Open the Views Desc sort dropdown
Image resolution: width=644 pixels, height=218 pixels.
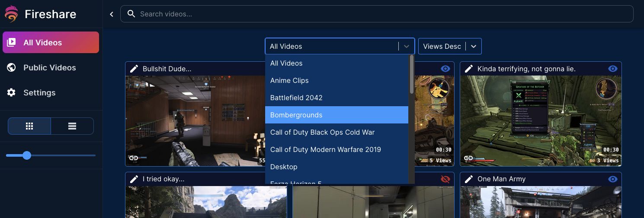450,46
